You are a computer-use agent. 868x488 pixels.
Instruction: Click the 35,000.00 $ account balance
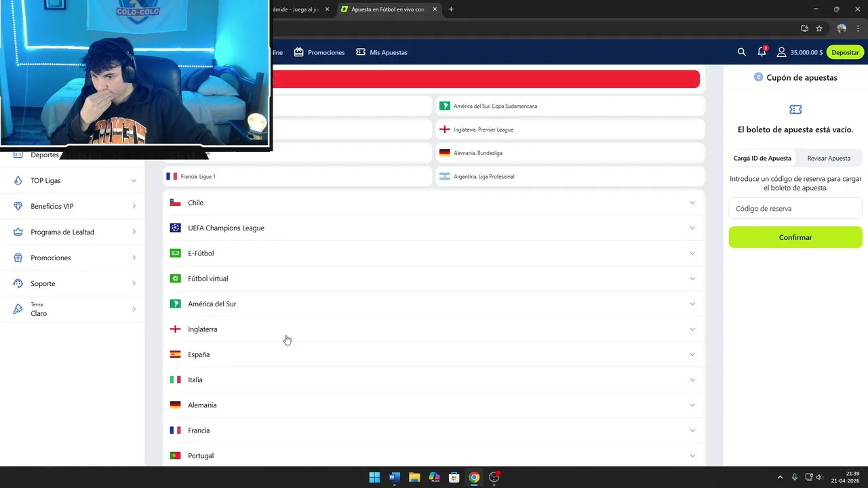click(x=806, y=52)
